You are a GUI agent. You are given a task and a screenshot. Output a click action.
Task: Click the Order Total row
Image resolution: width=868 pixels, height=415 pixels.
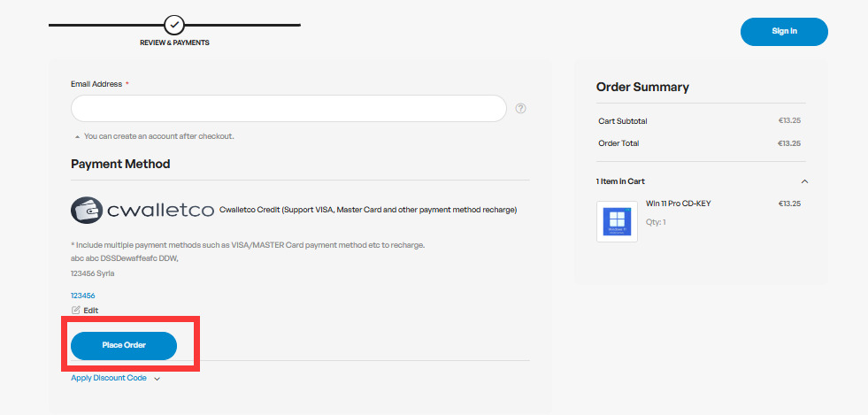(699, 143)
